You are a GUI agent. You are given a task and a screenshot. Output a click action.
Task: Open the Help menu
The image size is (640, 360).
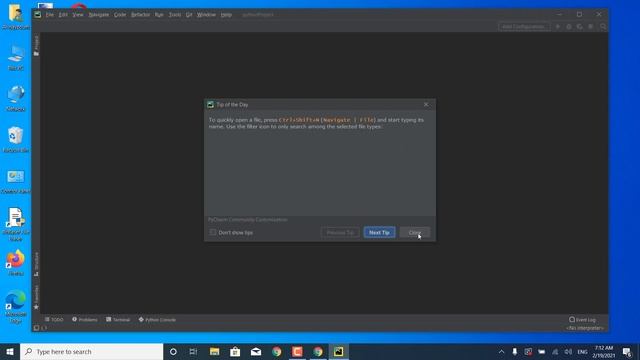click(x=226, y=15)
